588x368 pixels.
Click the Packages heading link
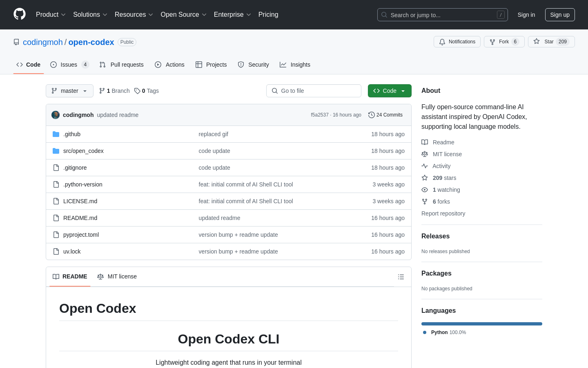coord(437,274)
